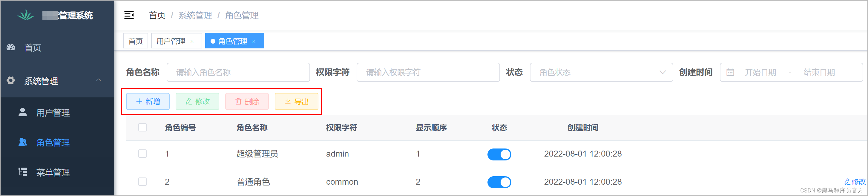Toggle off the status switch for 普通角色
The width and height of the screenshot is (868, 196).
(x=499, y=182)
